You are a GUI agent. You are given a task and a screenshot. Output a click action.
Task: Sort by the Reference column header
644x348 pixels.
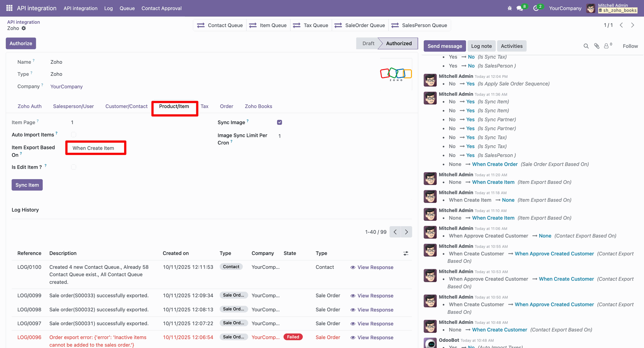coord(30,253)
